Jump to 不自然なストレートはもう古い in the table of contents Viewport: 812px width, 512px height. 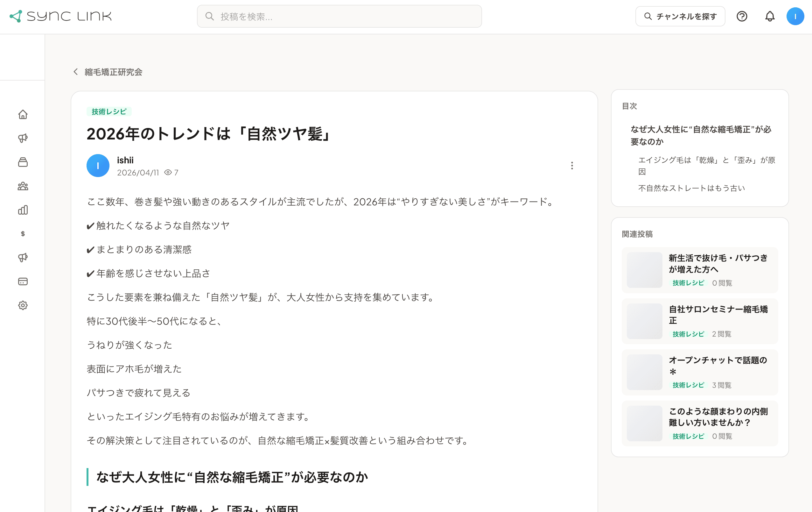[691, 188]
